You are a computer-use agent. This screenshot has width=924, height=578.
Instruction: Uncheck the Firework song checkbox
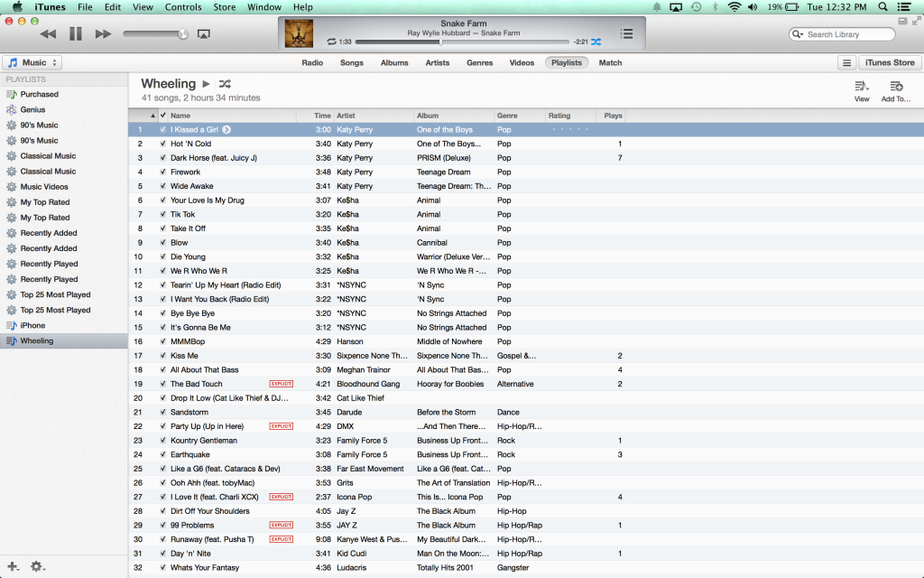162,172
